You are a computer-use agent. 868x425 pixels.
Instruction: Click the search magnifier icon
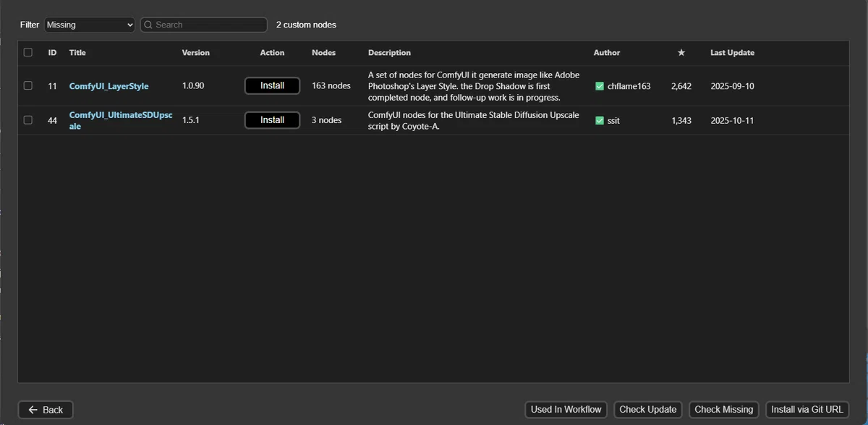click(148, 25)
